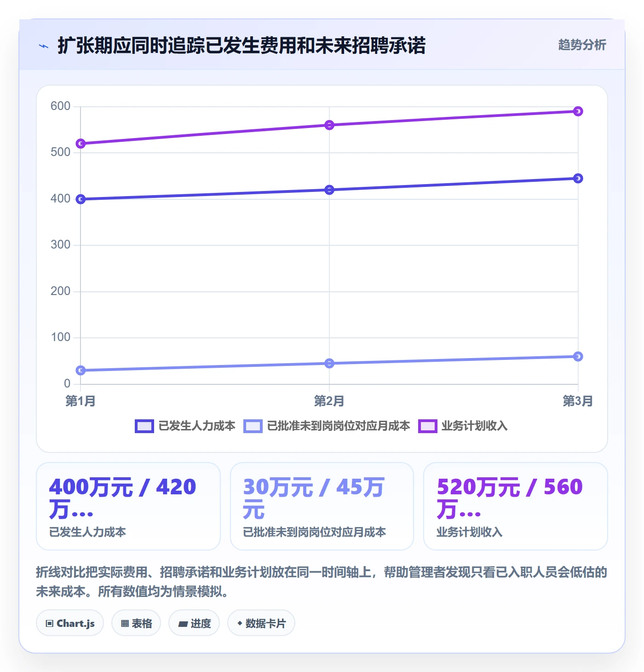
Task: Click the 已发生人力成本 legend label
Action: [197, 426]
